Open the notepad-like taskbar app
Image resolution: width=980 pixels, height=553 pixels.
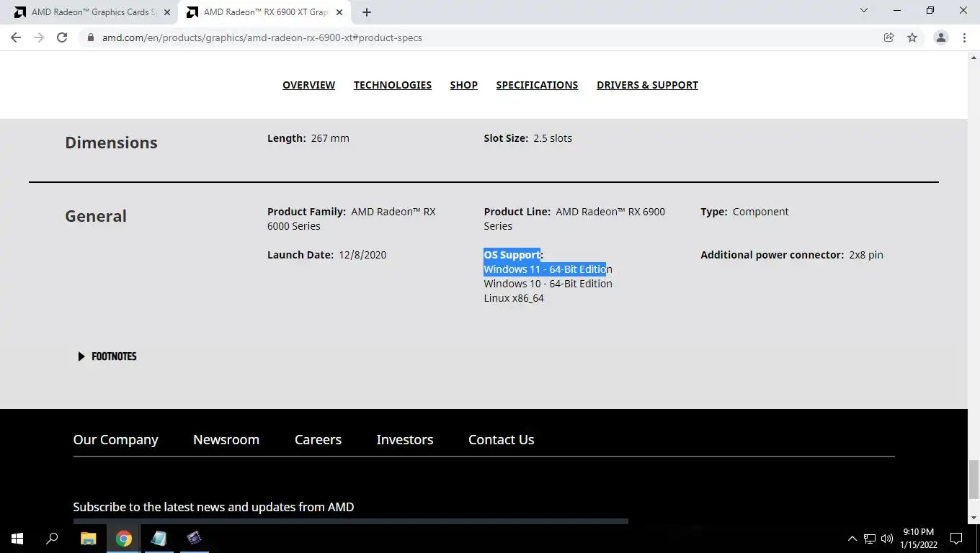pyautogui.click(x=159, y=538)
